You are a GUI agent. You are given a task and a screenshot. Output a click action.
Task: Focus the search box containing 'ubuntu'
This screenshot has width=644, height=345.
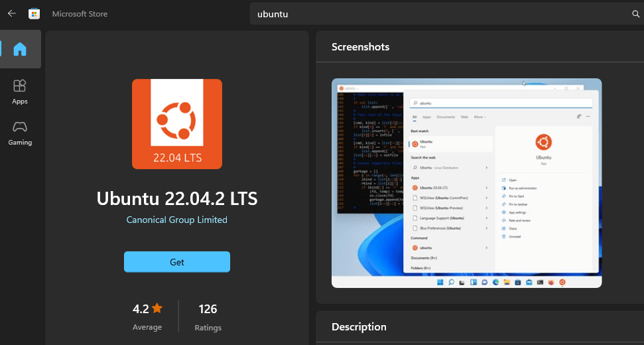coord(438,14)
